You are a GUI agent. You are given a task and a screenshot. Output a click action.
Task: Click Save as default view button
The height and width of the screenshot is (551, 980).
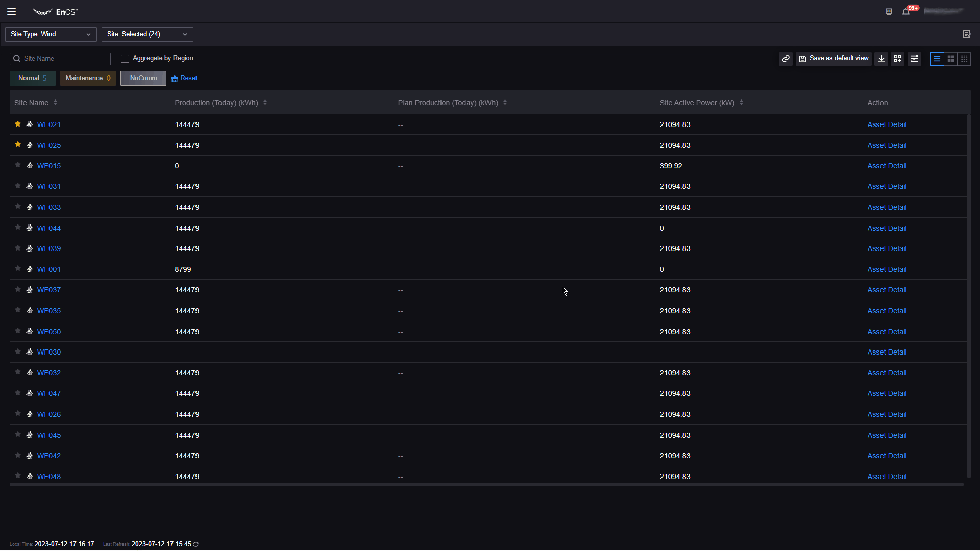pyautogui.click(x=834, y=59)
